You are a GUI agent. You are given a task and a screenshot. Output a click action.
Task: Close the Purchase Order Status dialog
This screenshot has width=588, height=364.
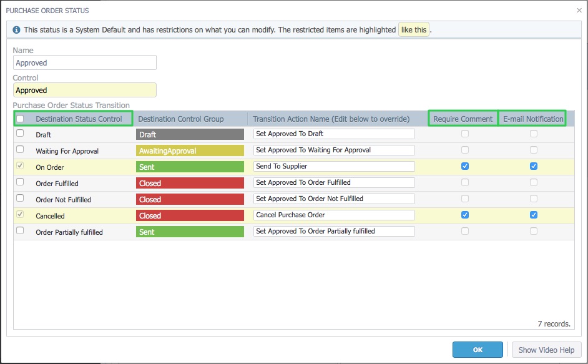(579, 11)
